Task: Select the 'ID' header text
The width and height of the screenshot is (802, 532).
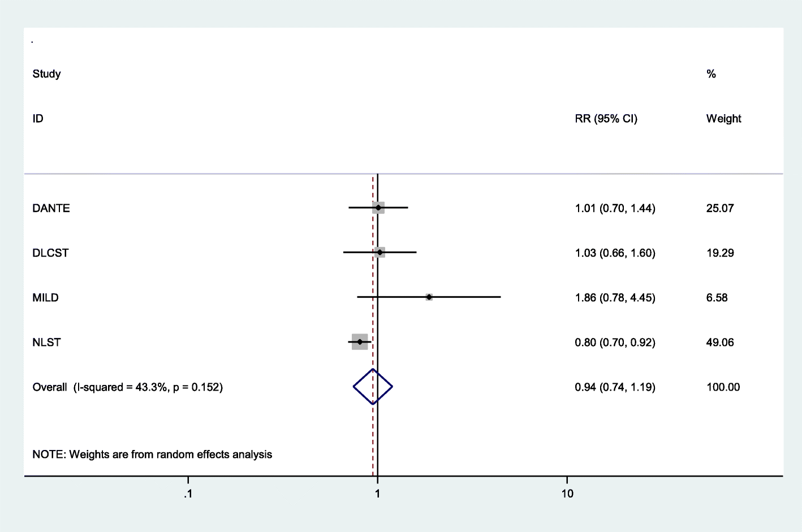Action: click(x=38, y=119)
